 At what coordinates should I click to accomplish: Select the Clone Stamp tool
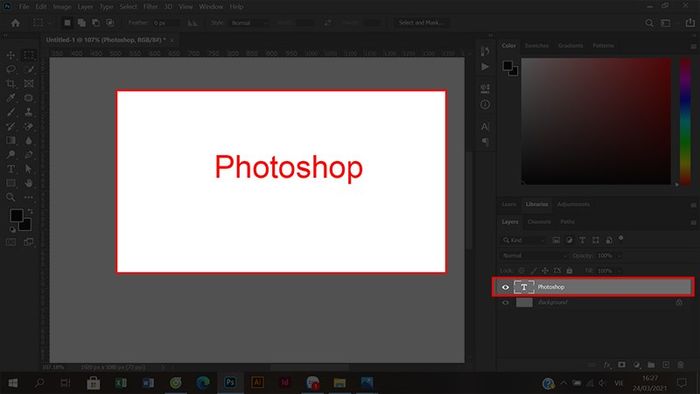pos(29,112)
